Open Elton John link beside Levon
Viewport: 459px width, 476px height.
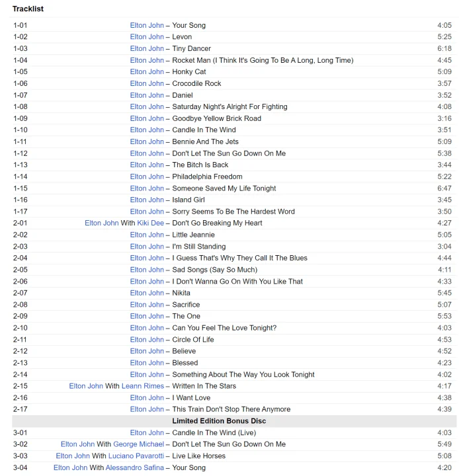147,37
